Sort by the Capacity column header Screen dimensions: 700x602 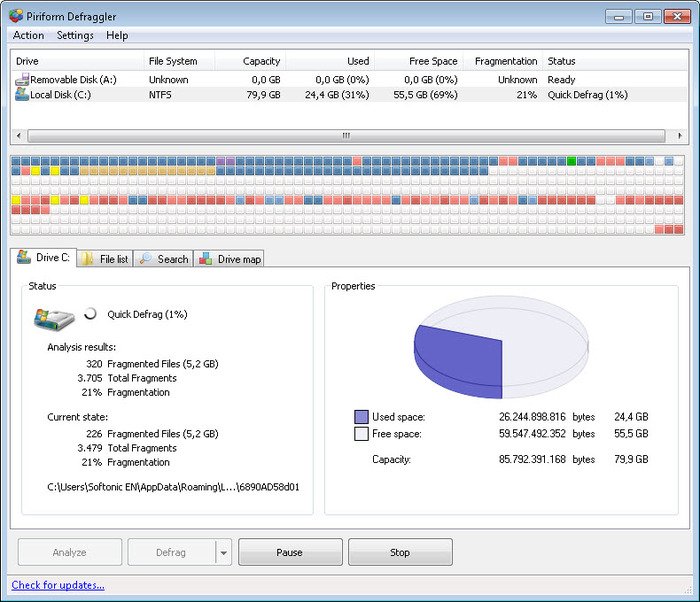250,61
